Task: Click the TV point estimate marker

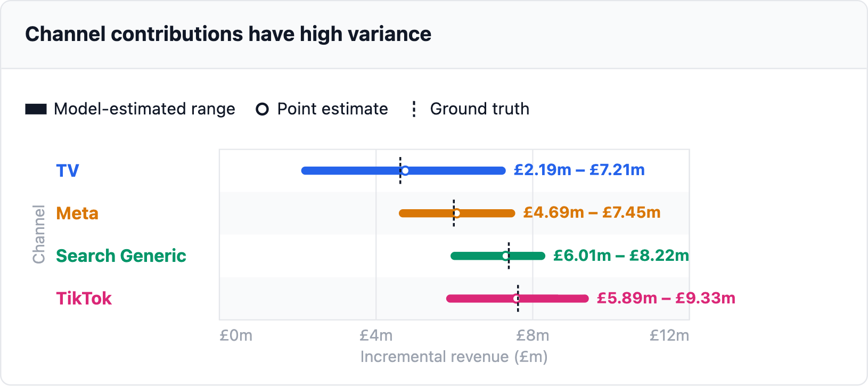Action: point(405,171)
